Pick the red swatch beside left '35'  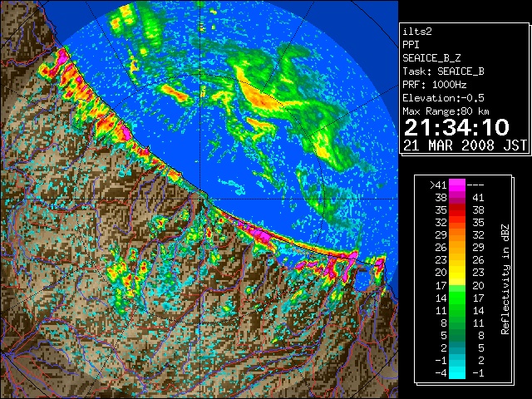[457, 210]
